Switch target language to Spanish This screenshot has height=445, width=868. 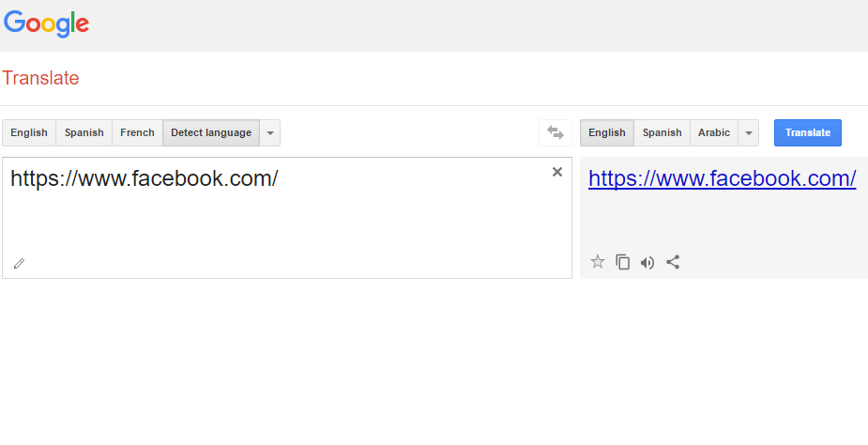pyautogui.click(x=662, y=133)
